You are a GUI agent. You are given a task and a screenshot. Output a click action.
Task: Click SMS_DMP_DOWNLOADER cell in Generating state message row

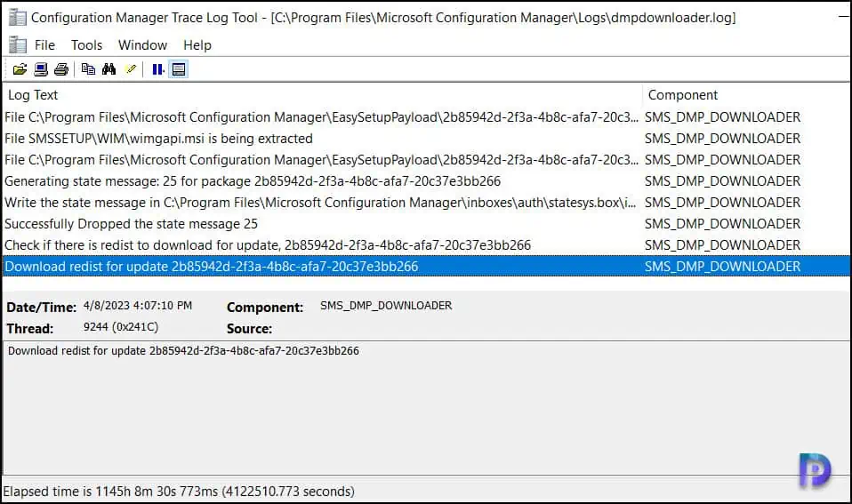(722, 180)
